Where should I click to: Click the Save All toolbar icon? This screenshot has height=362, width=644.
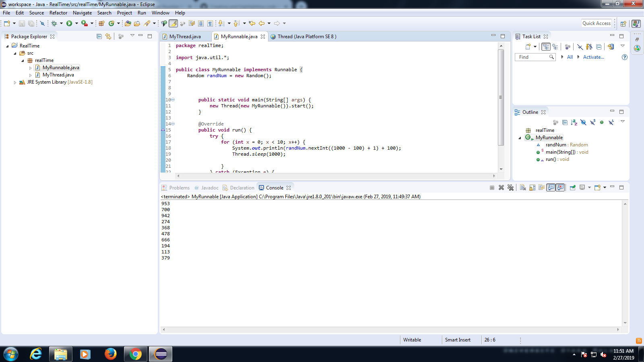click(x=31, y=23)
